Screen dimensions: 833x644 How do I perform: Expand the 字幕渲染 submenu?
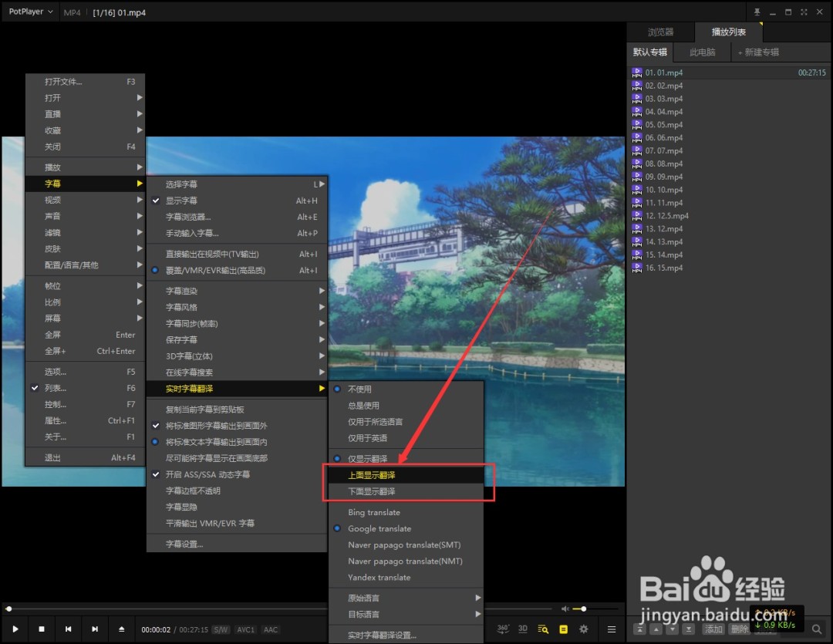tap(237, 292)
